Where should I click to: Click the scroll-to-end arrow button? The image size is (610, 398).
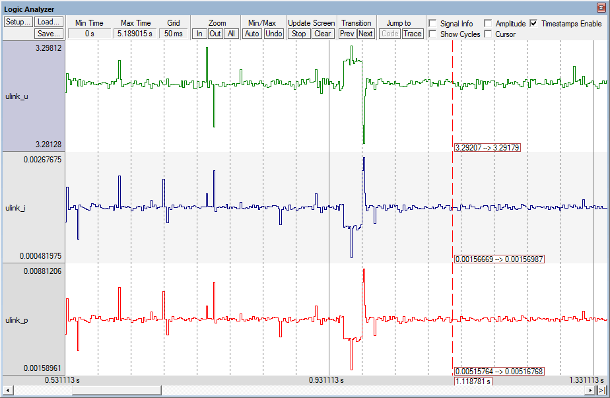click(601, 390)
